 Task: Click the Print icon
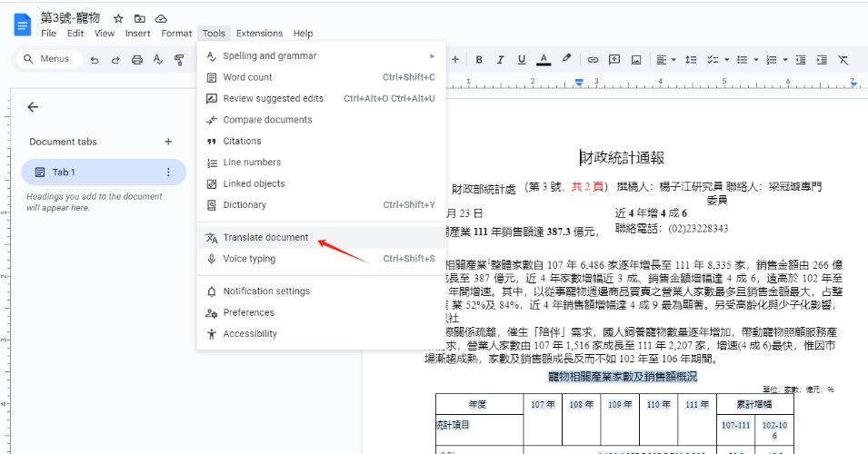click(136, 60)
